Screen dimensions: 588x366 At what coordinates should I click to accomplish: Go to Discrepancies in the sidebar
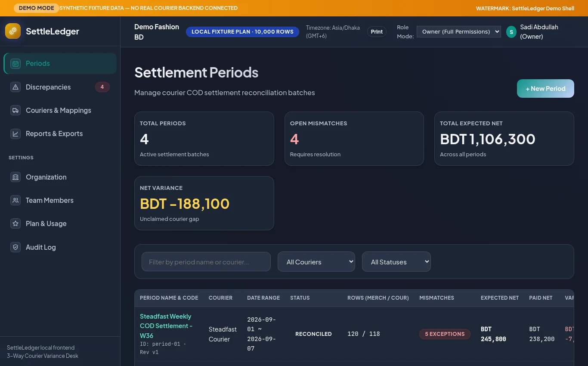[x=60, y=87]
